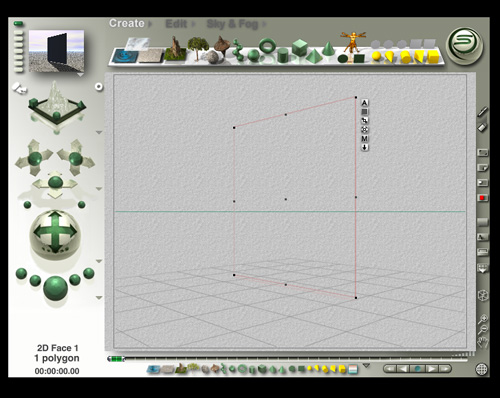The image size is (500, 398).
Task: Add the golden human figure object
Action: [x=353, y=42]
